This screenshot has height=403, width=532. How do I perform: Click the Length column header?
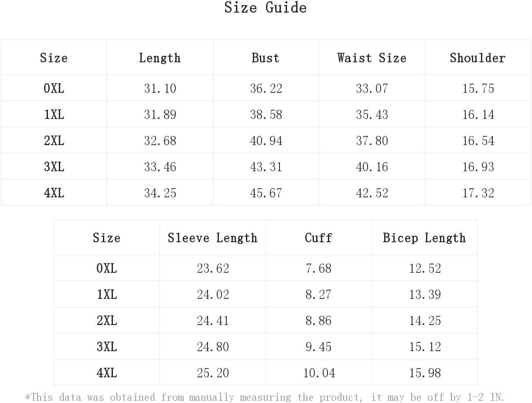pyautogui.click(x=160, y=58)
